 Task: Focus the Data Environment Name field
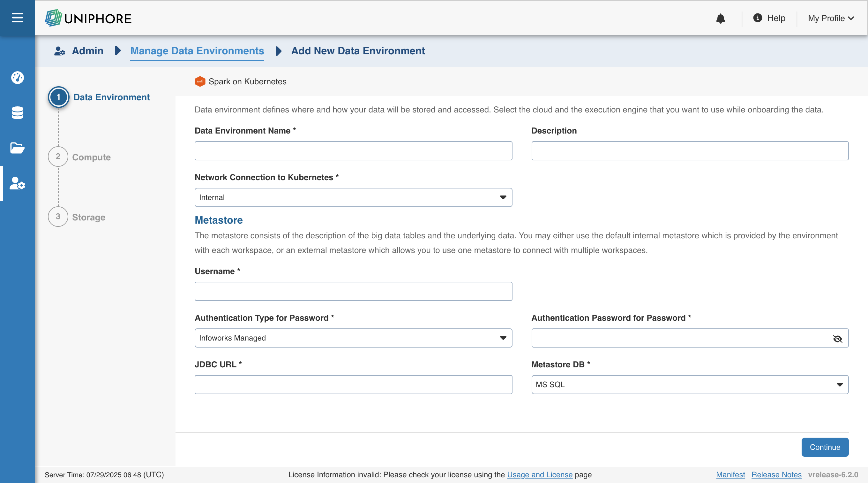(353, 151)
